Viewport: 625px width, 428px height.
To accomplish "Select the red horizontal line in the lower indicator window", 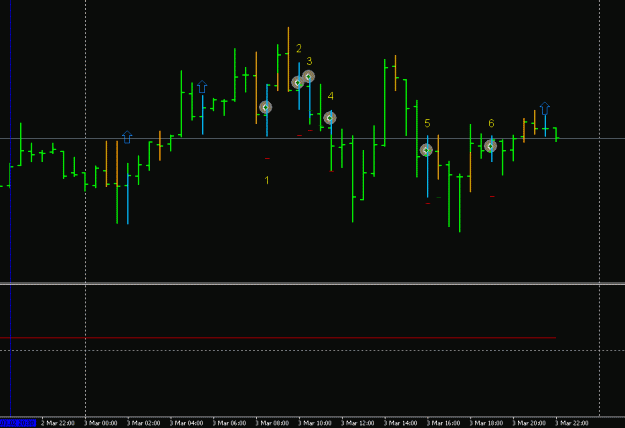I will pos(278,338).
